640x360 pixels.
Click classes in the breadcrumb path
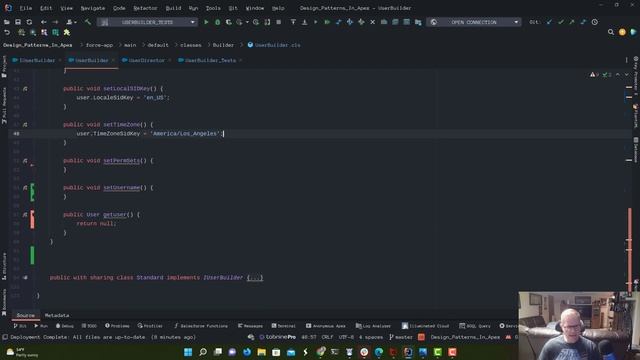pos(191,45)
